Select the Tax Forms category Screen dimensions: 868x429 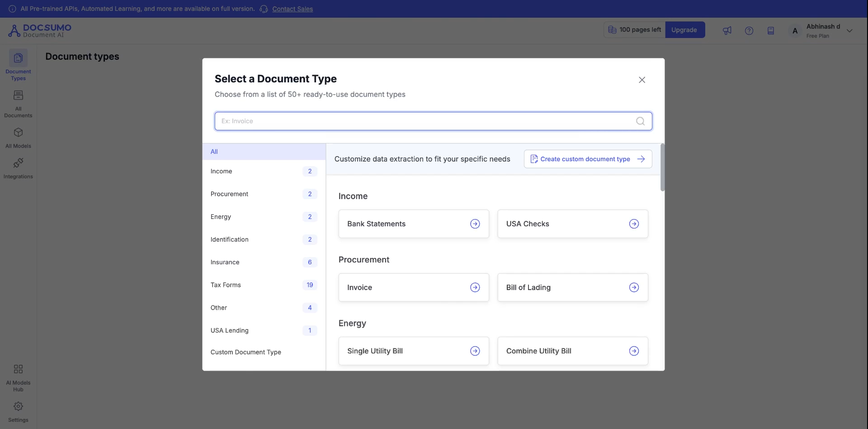pyautogui.click(x=264, y=285)
